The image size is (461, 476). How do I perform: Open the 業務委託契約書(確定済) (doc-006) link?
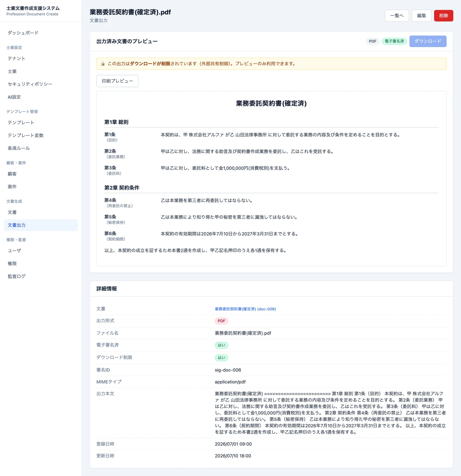pyautogui.click(x=245, y=309)
